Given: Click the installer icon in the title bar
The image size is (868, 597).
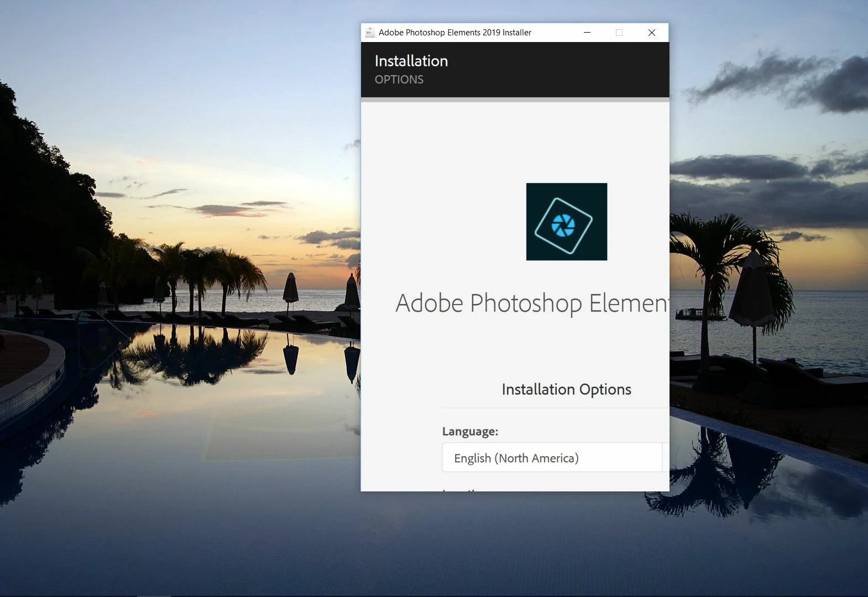Looking at the screenshot, I should click(370, 33).
